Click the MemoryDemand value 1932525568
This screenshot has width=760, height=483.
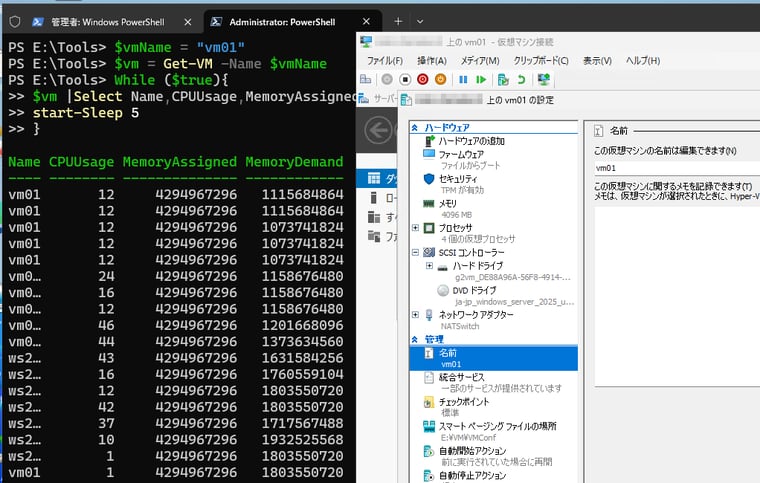302,439
